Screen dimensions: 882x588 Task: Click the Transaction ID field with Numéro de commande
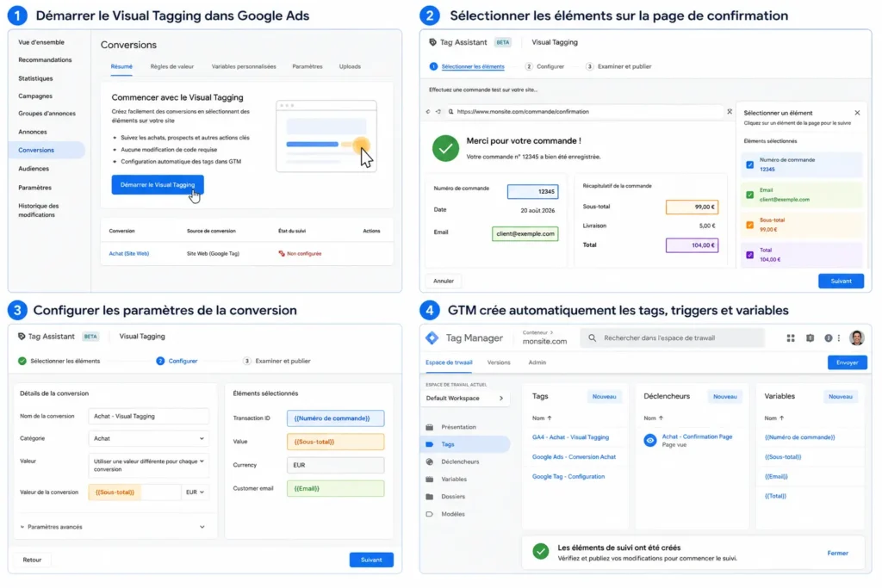coord(335,418)
